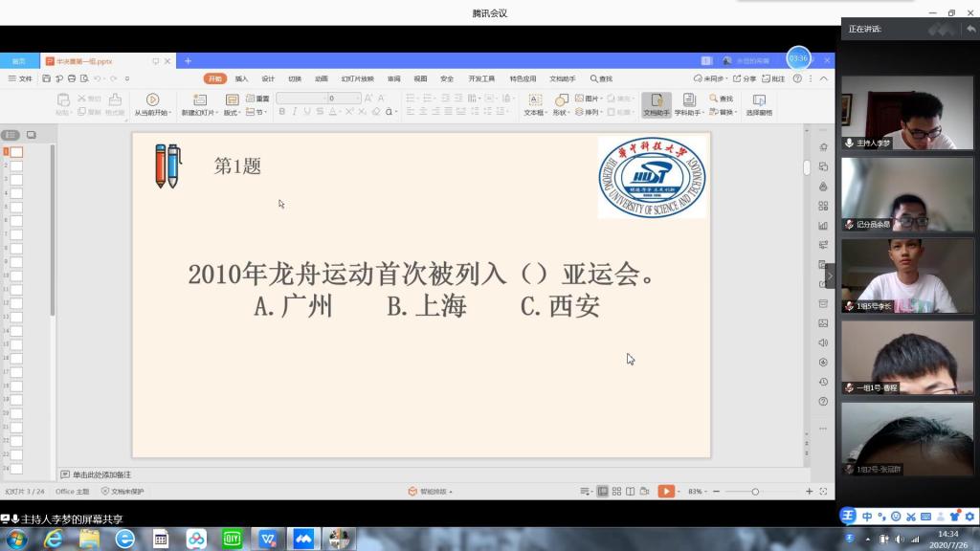
Task: Open the Review (审阅) ribbon tab
Action: pyautogui.click(x=393, y=78)
